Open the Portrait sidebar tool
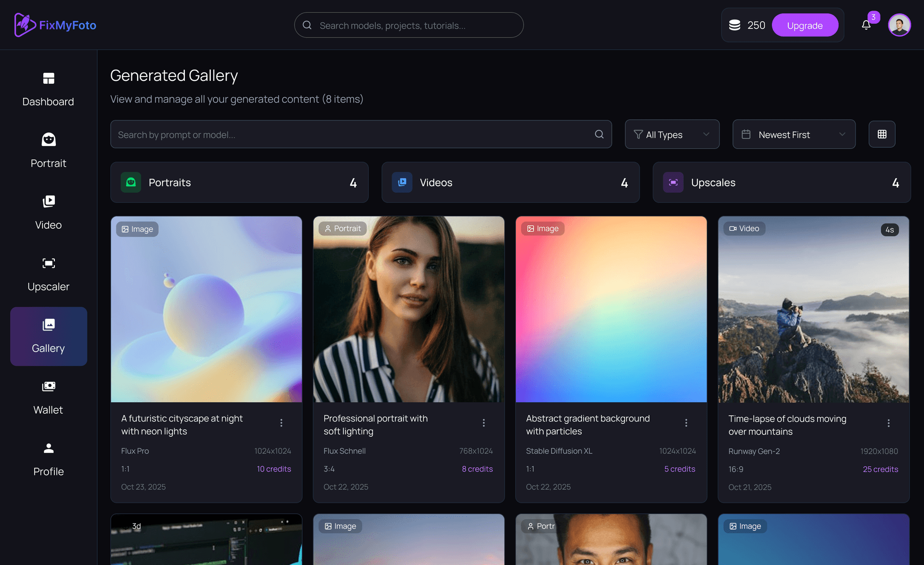Screen dimensions: 924x565 [x=48, y=151]
